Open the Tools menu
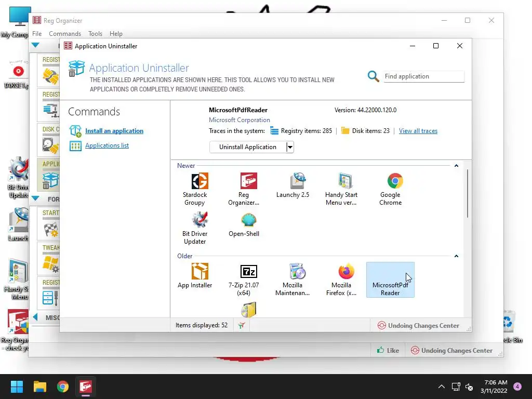The height and width of the screenshot is (399, 532). (96, 34)
